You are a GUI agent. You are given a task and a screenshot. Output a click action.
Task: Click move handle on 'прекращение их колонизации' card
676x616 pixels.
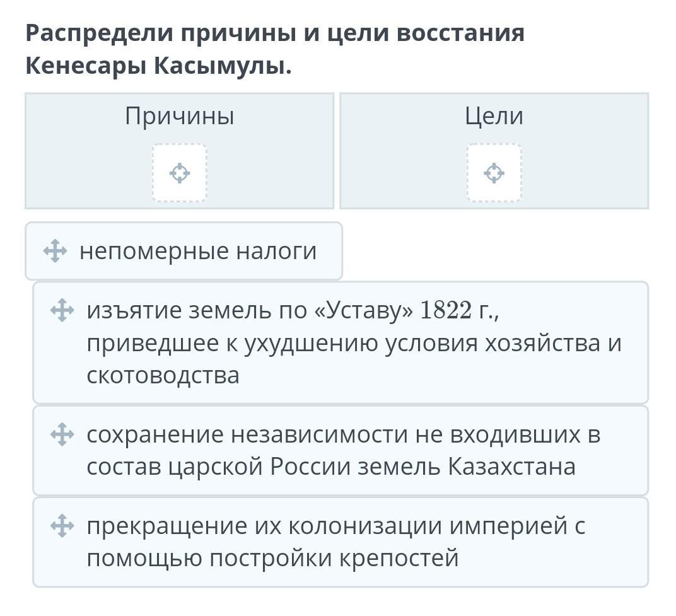click(62, 526)
